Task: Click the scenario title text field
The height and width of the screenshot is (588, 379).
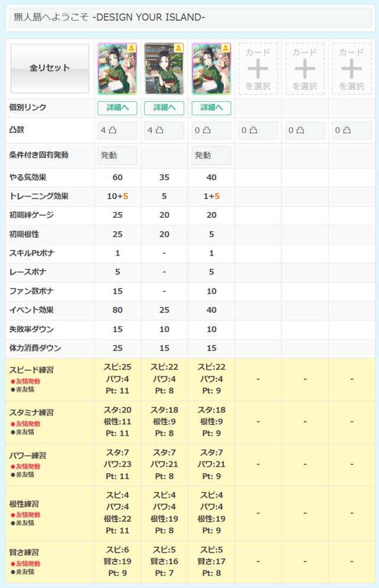Action: click(x=191, y=18)
